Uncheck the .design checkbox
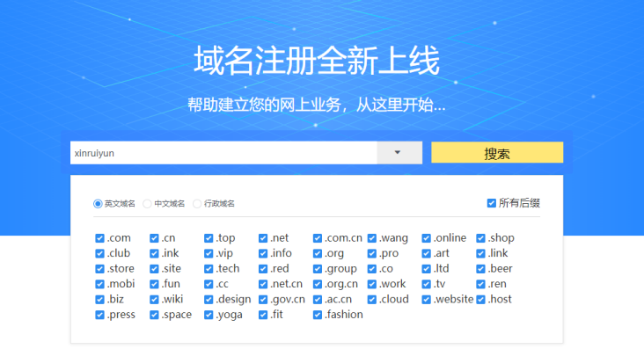 click(x=209, y=299)
